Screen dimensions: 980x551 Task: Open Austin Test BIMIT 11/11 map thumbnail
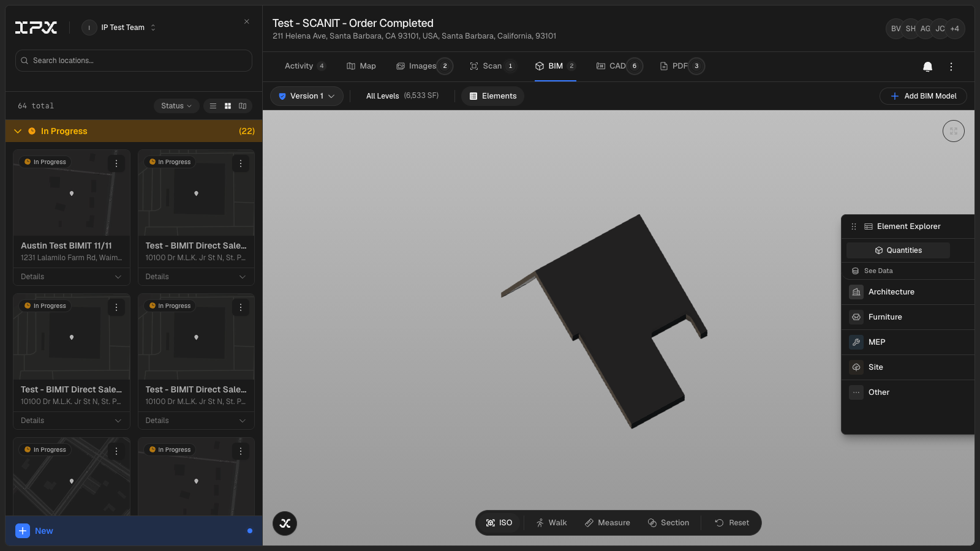[71, 193]
